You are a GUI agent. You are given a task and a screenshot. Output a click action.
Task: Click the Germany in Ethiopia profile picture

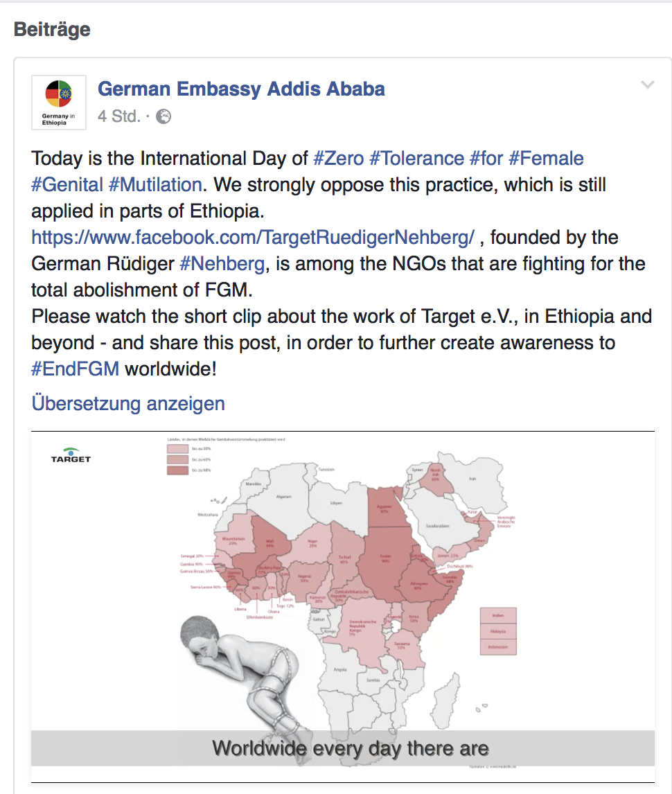(x=59, y=103)
